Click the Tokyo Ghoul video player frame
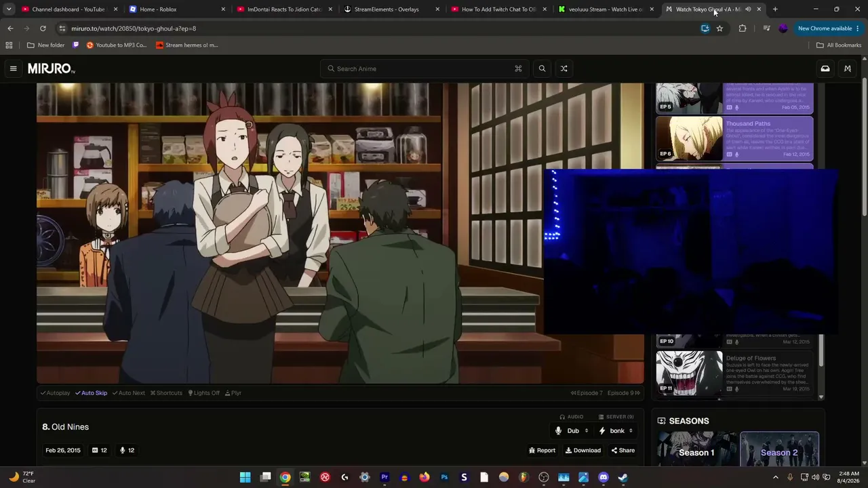Viewport: 868px width, 488px height. coord(340,233)
